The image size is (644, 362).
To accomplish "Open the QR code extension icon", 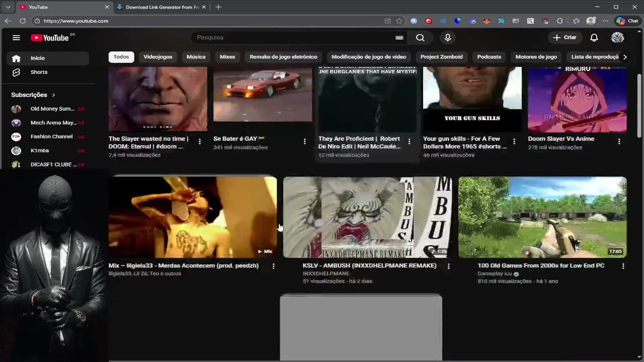I will [x=530, y=21].
